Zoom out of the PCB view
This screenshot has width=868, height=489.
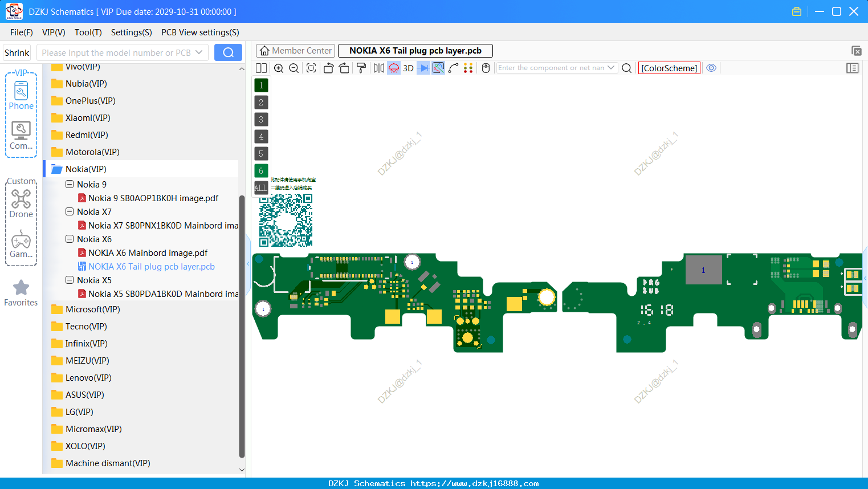[294, 68]
